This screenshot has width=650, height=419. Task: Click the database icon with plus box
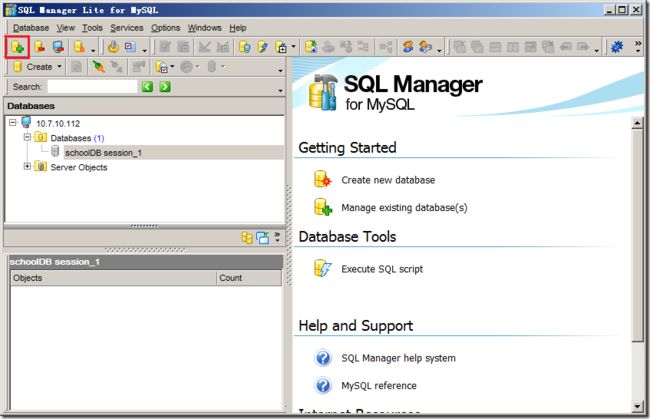point(281,47)
